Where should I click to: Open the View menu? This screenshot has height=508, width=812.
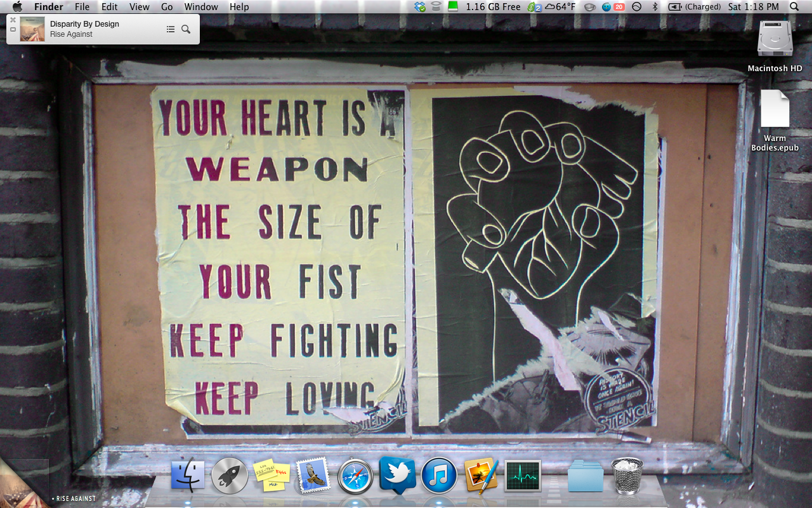tap(140, 7)
